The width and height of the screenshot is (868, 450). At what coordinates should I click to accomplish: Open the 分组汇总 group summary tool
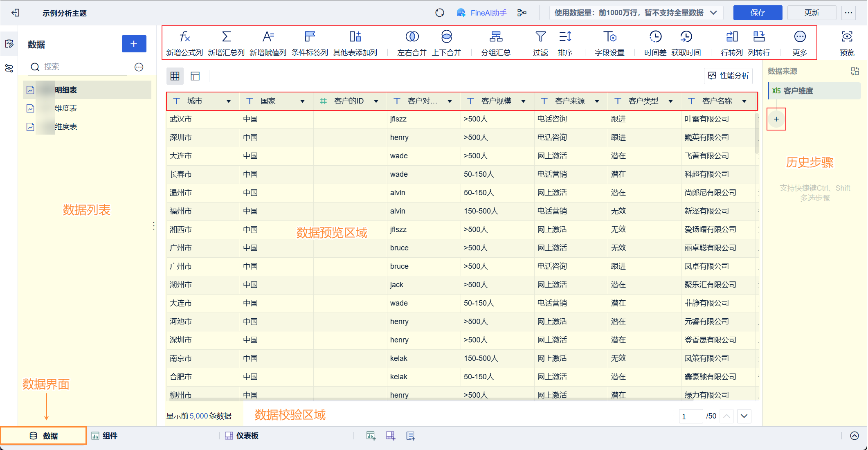[496, 37]
